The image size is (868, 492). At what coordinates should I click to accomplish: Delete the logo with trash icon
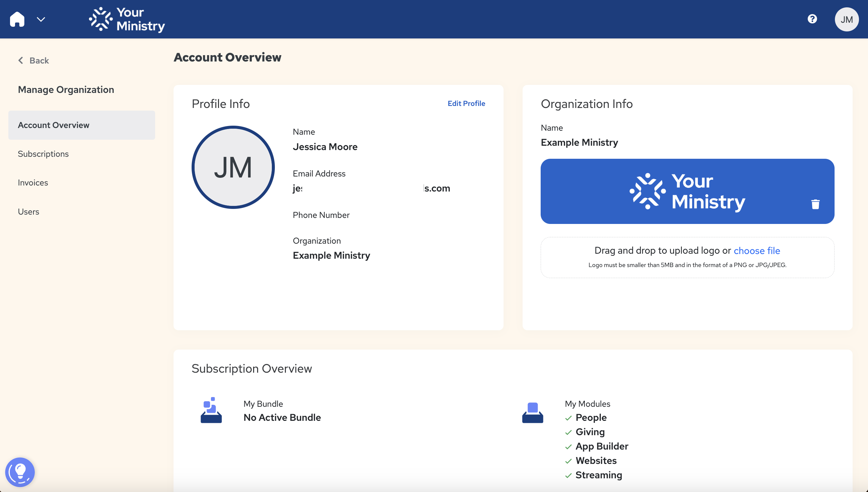coord(815,205)
